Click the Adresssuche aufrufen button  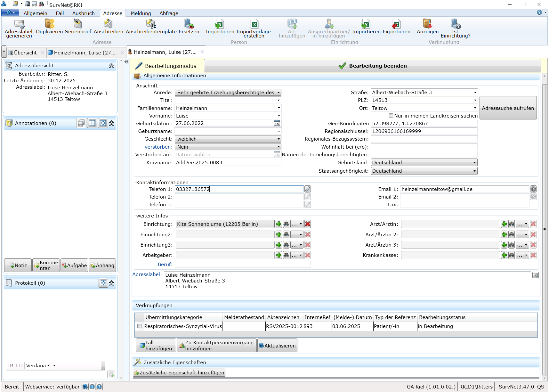(508, 108)
